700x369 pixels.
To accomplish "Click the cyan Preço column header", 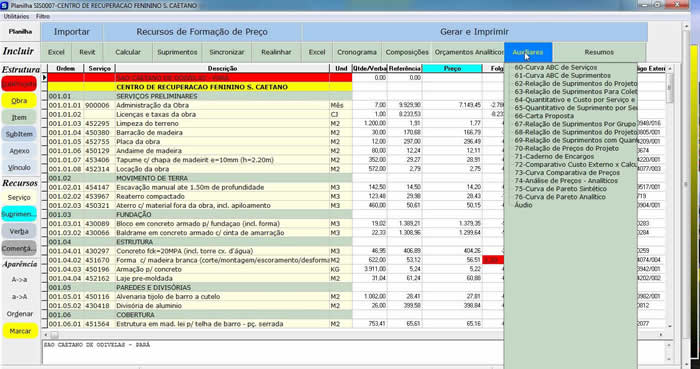I will pos(452,68).
